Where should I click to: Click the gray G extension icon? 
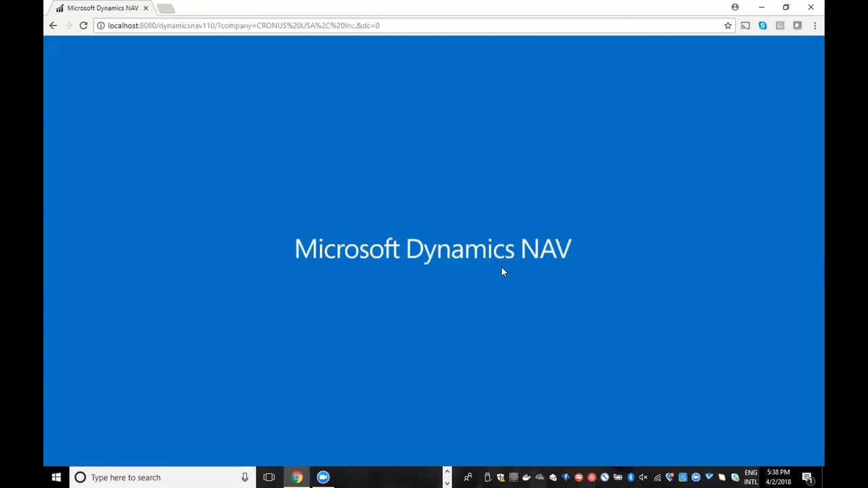tap(780, 26)
